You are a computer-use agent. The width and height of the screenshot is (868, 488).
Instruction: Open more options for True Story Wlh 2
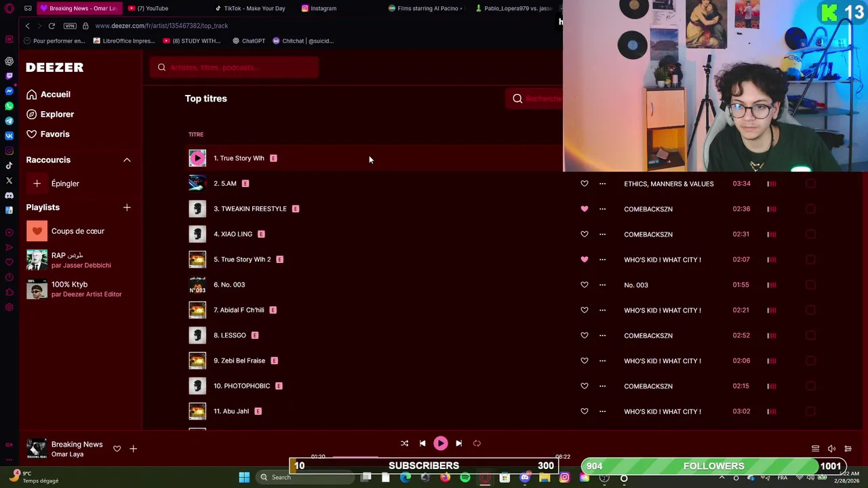[x=602, y=260]
